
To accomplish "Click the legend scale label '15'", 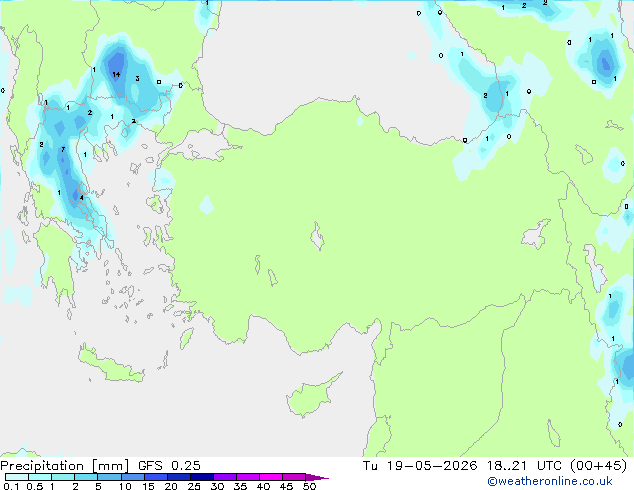I will [148, 486].
